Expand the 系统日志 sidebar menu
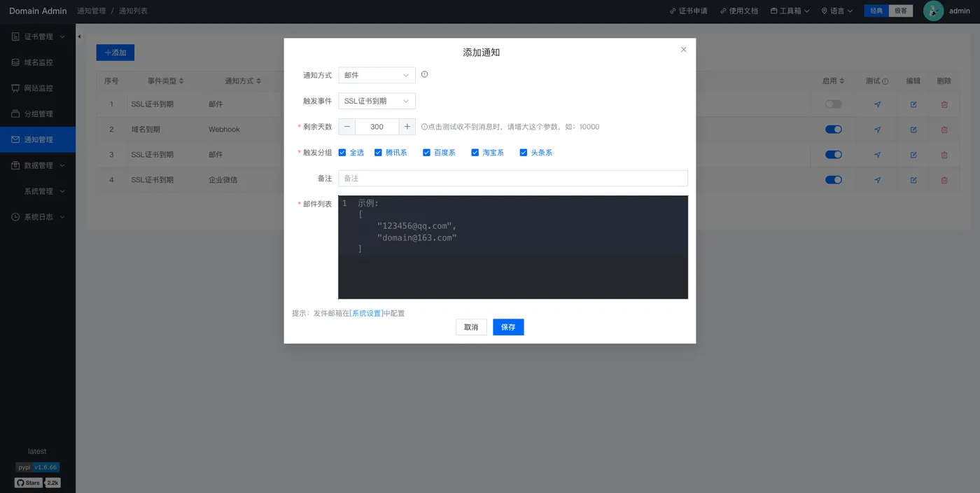 tap(38, 217)
